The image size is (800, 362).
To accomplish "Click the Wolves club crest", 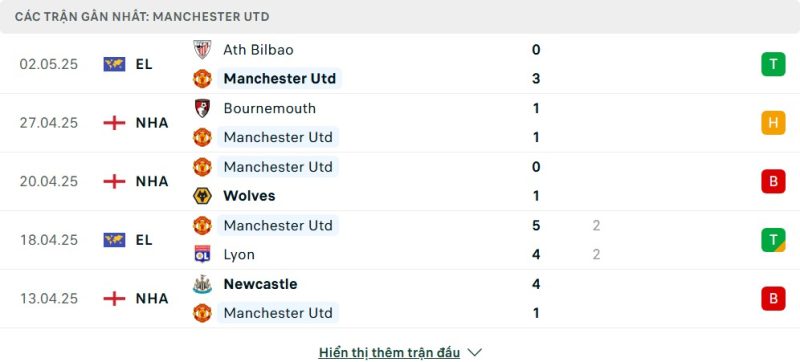I will coord(202,196).
